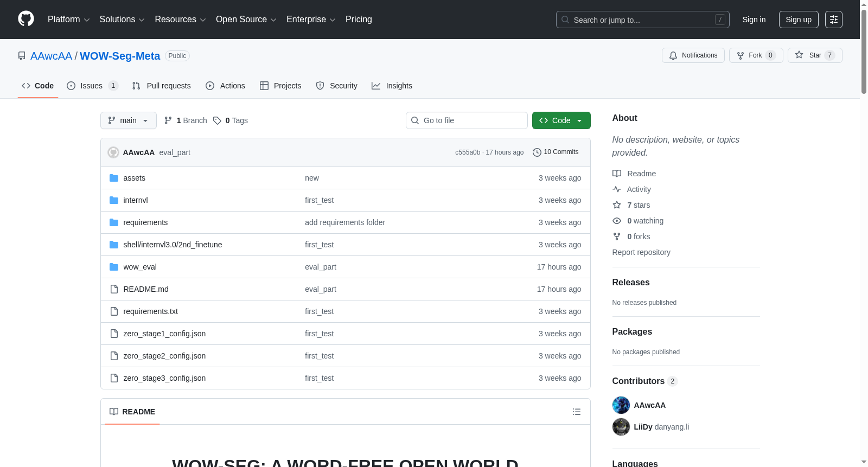The height and width of the screenshot is (467, 868).
Task: Select the README tab
Action: point(132,412)
